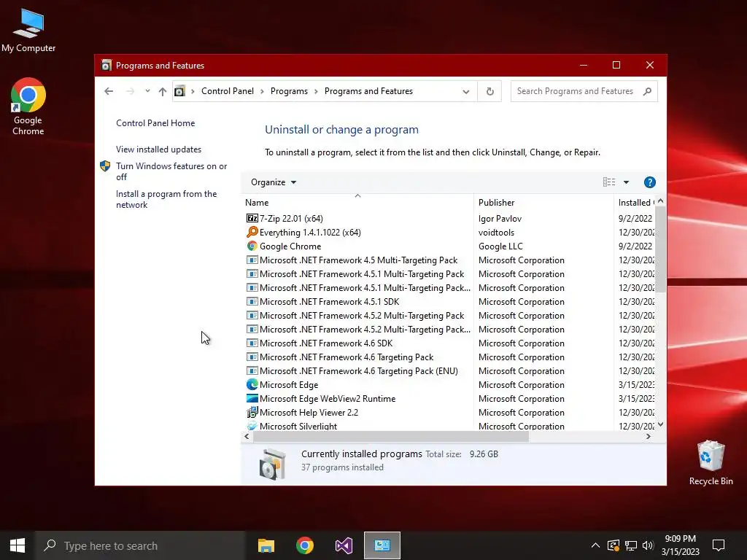Expand the address bar history dropdown
The width and height of the screenshot is (747, 560).
coord(466,91)
